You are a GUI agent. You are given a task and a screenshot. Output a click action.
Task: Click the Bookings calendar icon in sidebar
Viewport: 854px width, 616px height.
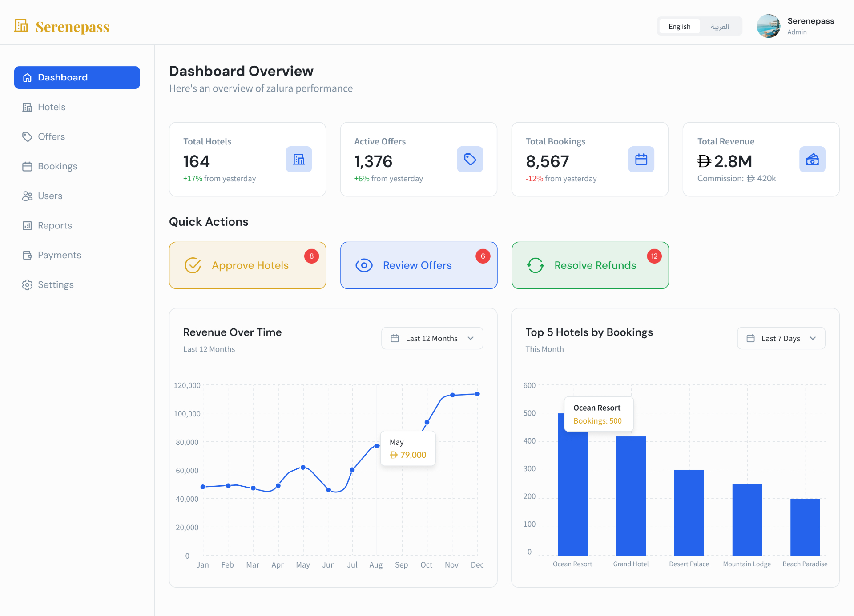click(27, 167)
